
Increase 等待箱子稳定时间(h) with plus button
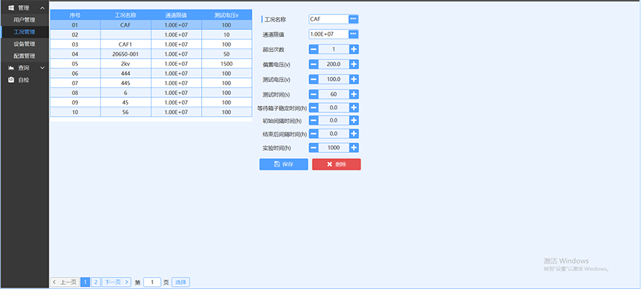(x=354, y=107)
